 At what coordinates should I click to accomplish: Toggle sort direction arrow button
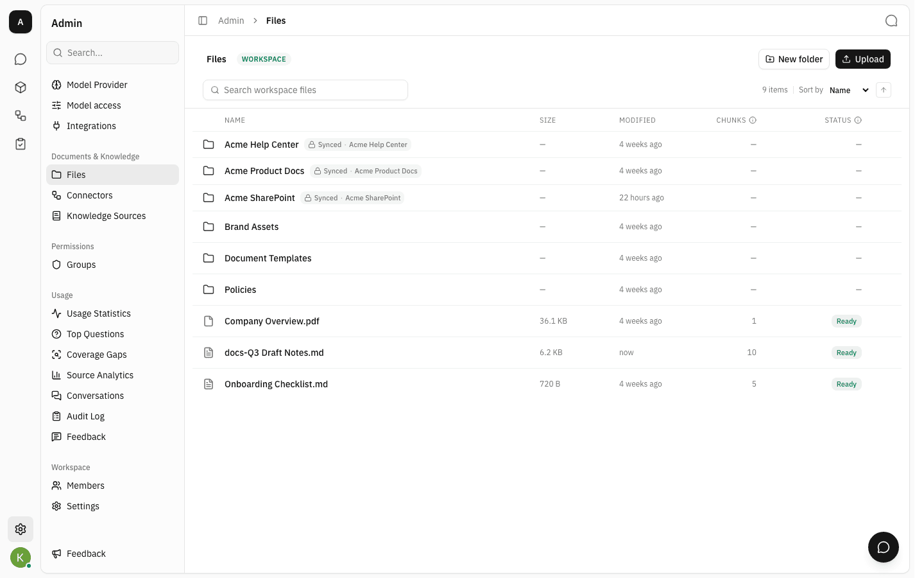(884, 90)
